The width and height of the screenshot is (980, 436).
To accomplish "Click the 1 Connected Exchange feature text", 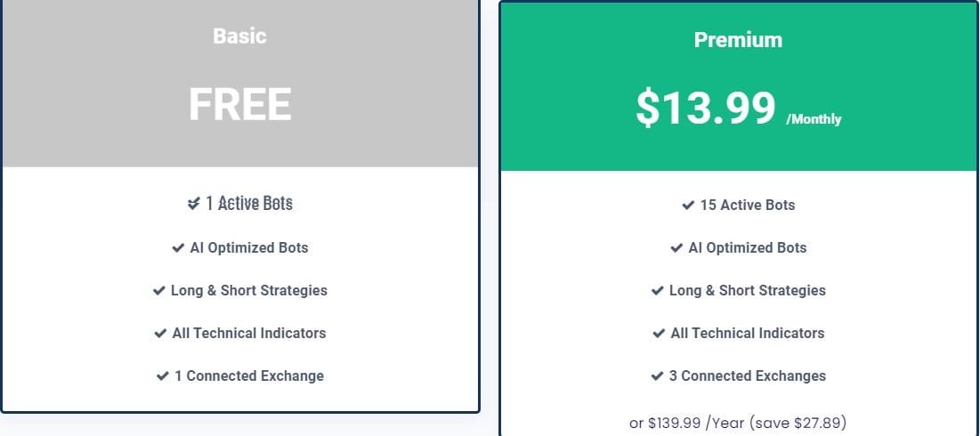I will 248,376.
